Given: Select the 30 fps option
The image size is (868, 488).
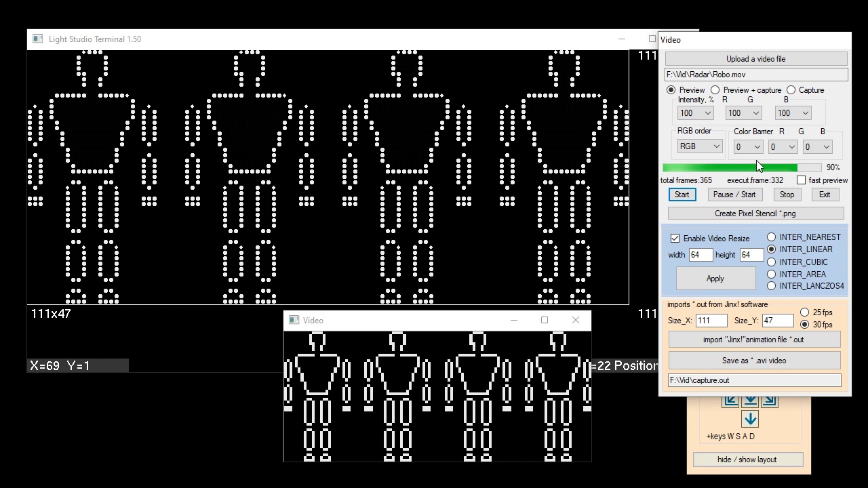Looking at the screenshot, I should pos(804,325).
